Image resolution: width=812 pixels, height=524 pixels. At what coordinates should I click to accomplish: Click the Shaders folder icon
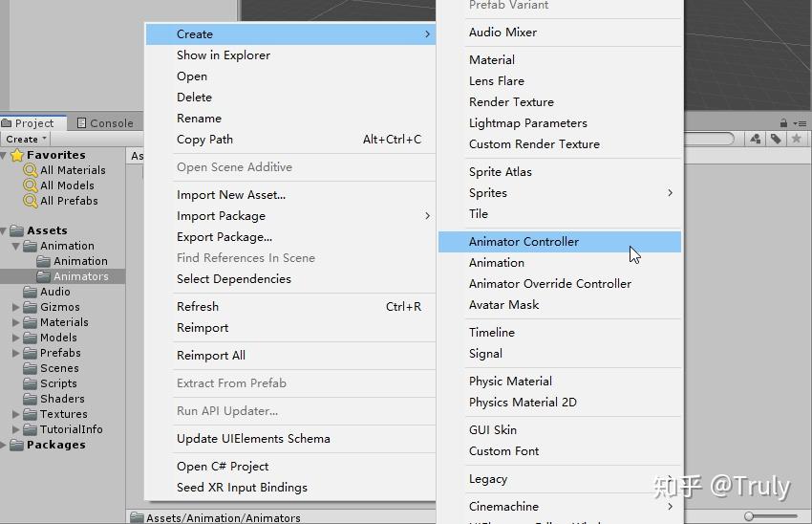point(30,399)
